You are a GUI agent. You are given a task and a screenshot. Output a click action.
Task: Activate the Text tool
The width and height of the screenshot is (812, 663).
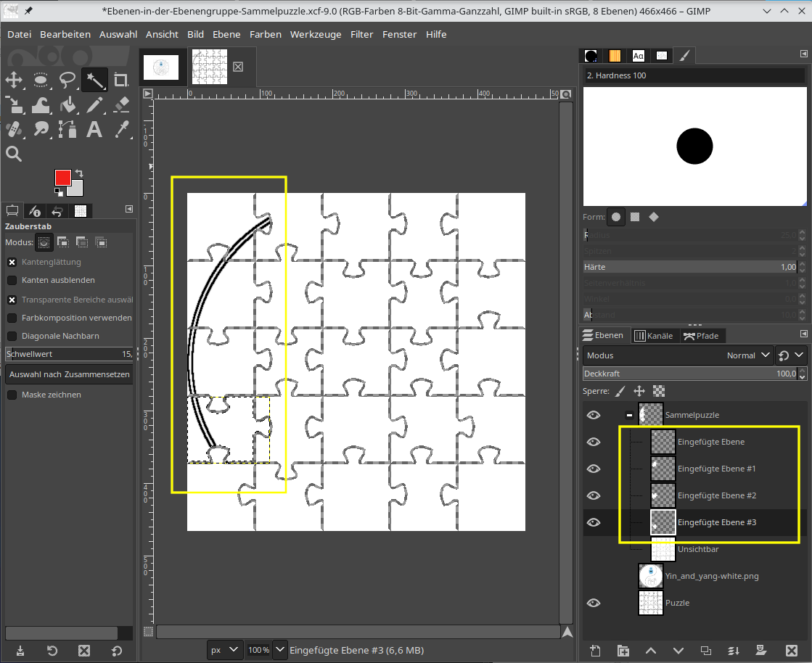click(94, 129)
